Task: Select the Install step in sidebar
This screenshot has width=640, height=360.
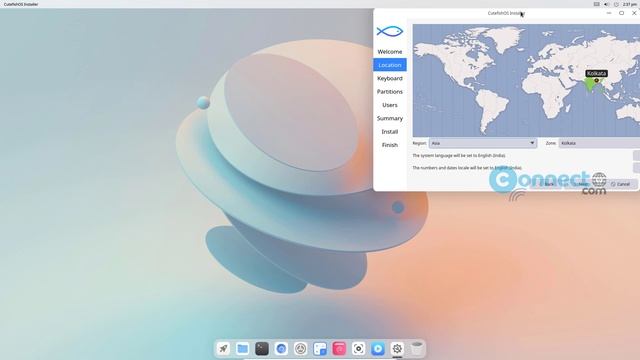Action: click(x=390, y=132)
